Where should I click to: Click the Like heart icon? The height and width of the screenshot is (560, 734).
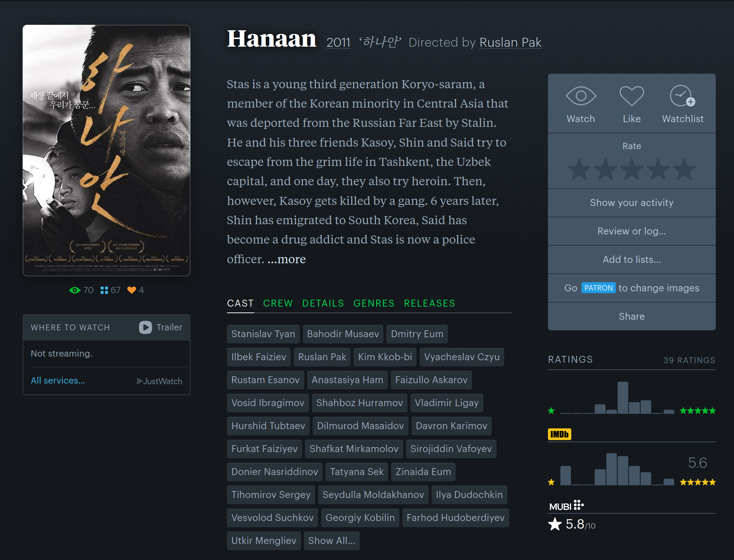point(632,96)
